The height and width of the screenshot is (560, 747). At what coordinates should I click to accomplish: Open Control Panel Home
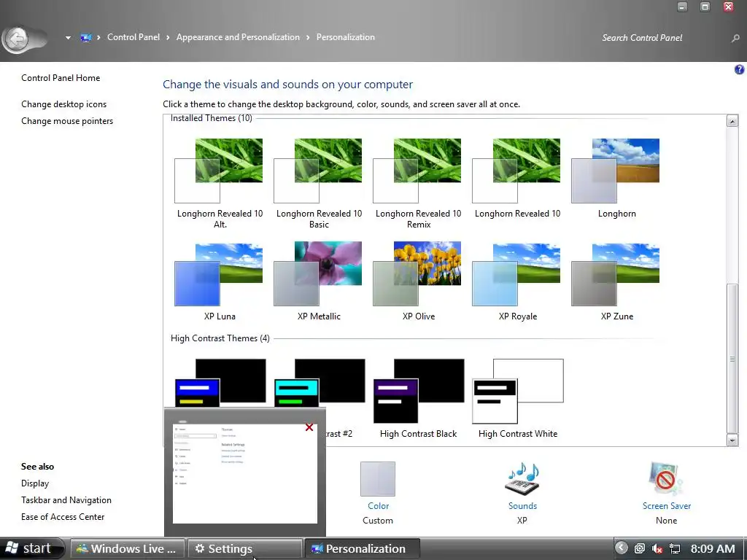coord(61,77)
